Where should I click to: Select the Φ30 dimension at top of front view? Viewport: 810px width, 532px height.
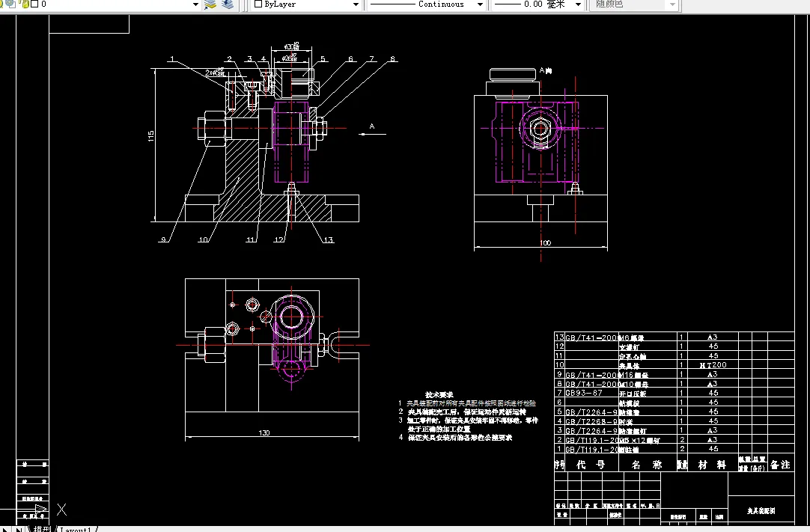point(293,47)
